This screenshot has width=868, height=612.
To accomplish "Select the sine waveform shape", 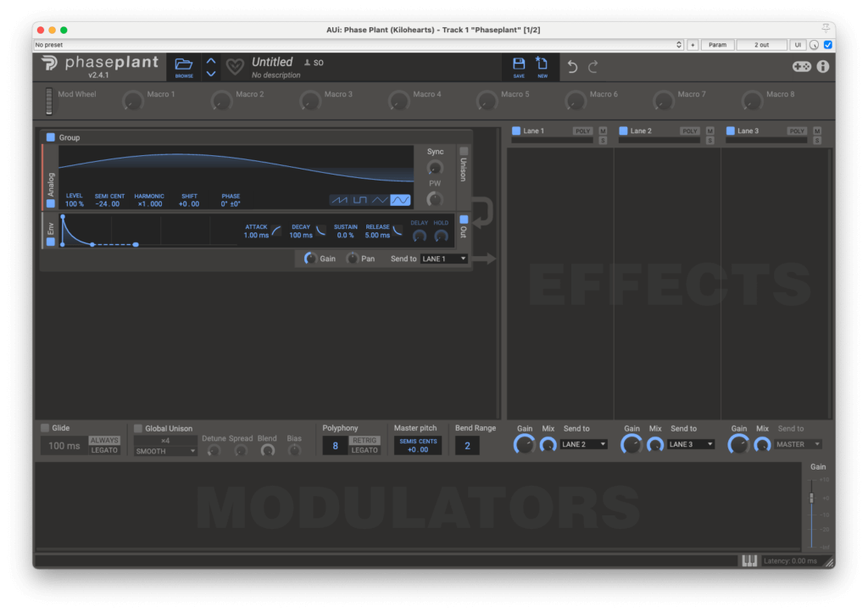I will pyautogui.click(x=400, y=200).
